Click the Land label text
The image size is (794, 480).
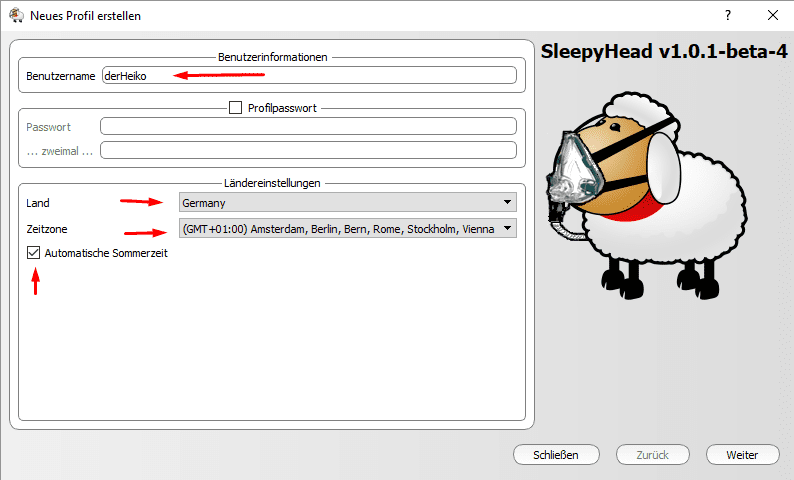(x=38, y=203)
